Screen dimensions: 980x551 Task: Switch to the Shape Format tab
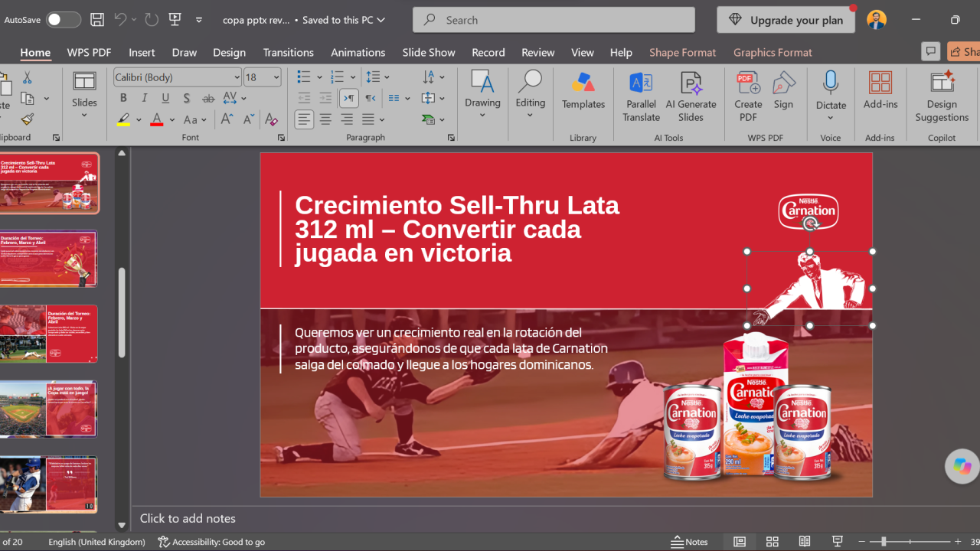pyautogui.click(x=682, y=52)
